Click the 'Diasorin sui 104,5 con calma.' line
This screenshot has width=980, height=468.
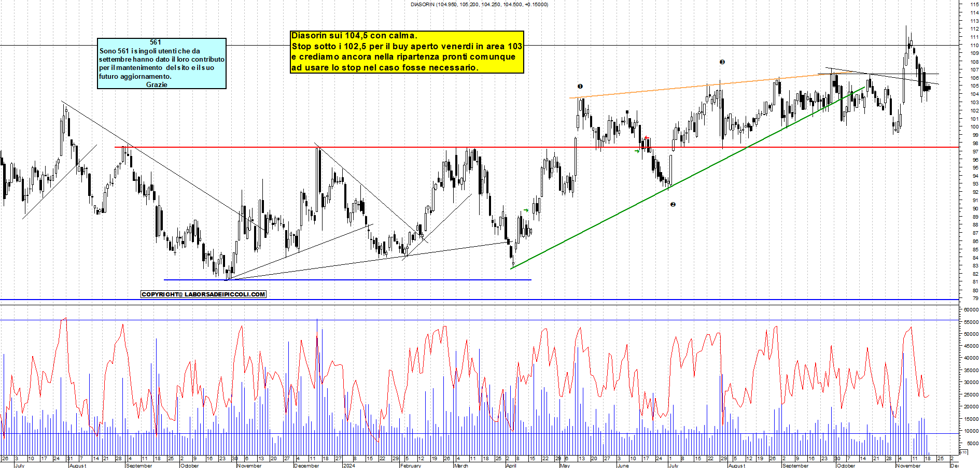coord(354,36)
